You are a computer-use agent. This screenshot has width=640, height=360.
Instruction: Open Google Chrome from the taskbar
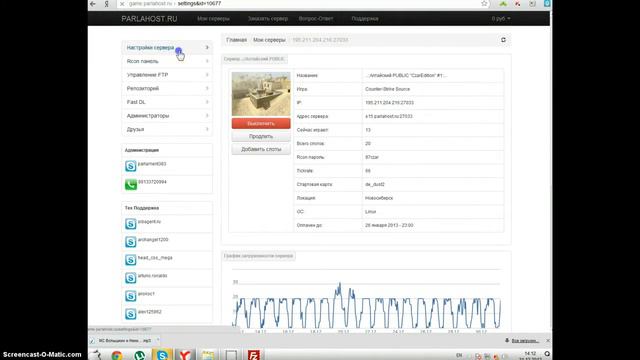117,355
